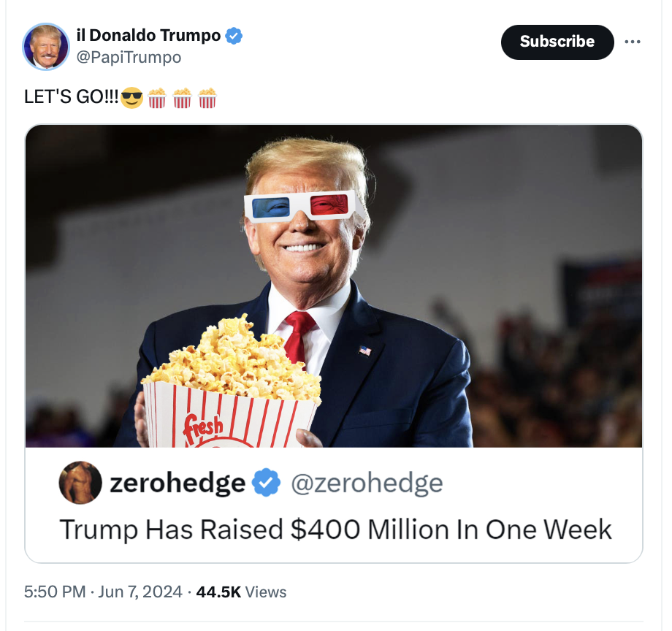Screen dimensions: 672x631
Task: Click the red 'fresh' label on popcorn box
Action: click(203, 427)
